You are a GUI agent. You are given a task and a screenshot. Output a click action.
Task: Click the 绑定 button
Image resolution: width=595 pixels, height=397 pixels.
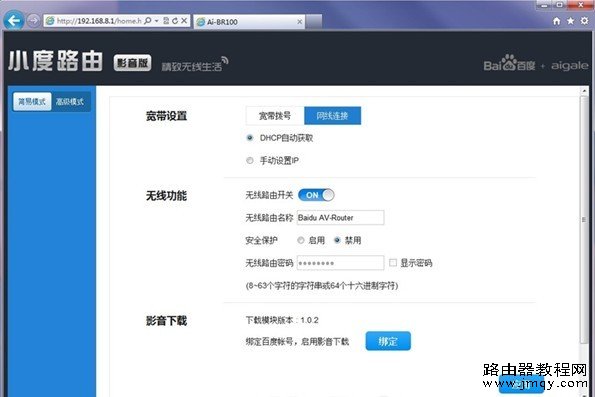(388, 341)
